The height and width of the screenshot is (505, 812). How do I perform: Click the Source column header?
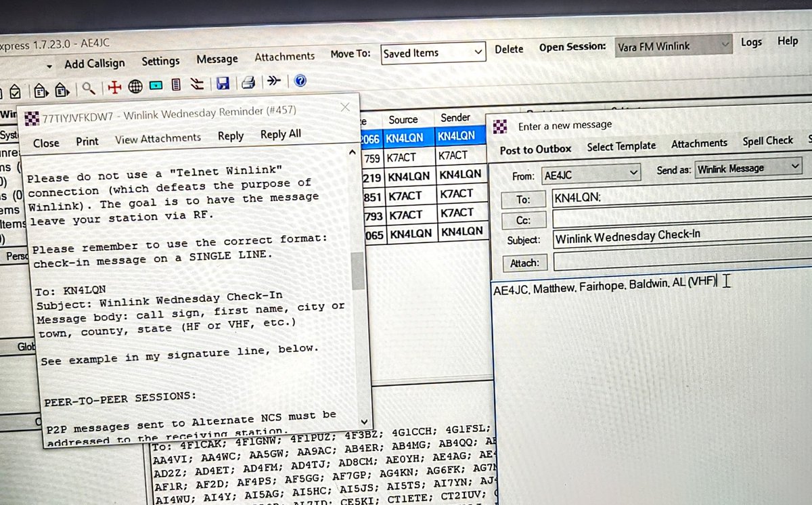[x=403, y=120]
